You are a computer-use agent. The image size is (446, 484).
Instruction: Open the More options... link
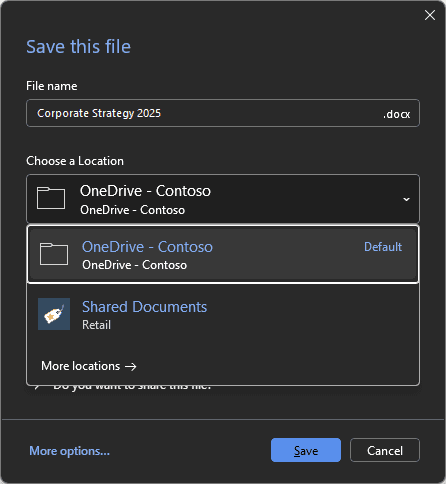[x=69, y=451]
